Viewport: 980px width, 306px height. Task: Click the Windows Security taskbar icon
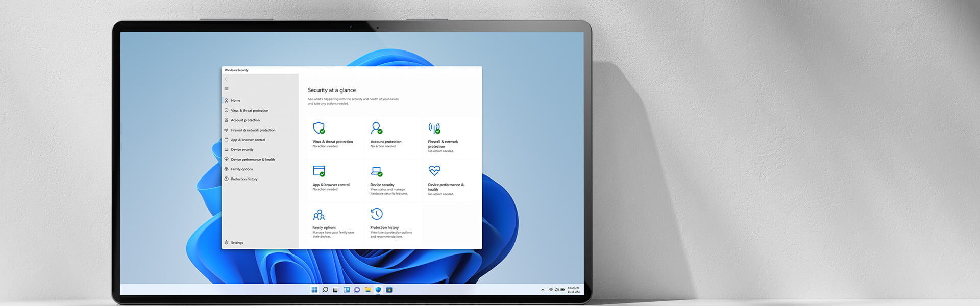click(x=378, y=290)
